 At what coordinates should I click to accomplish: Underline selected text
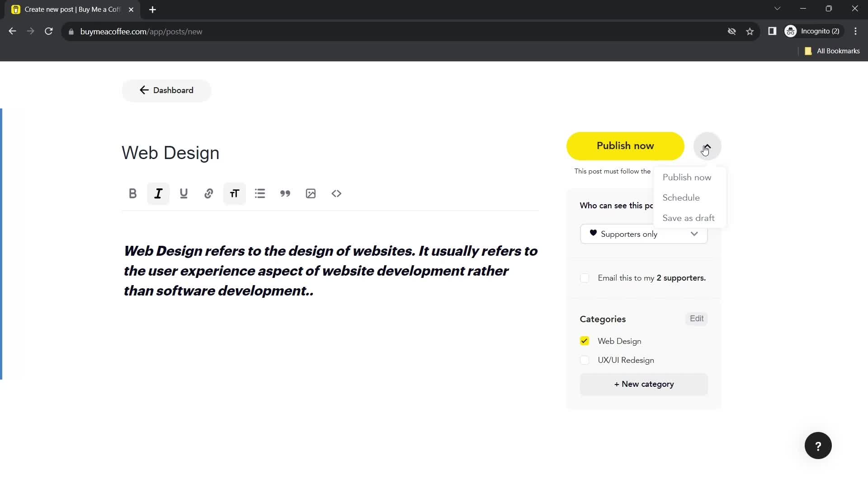click(184, 194)
